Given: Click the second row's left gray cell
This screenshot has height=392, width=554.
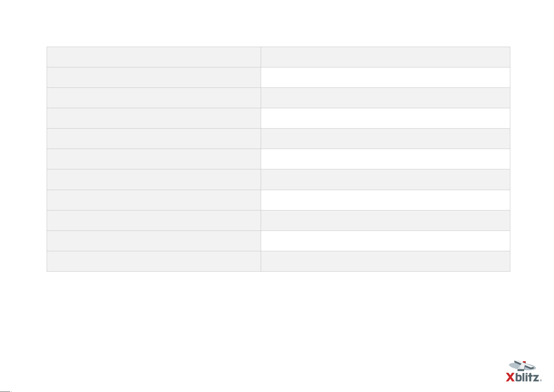Looking at the screenshot, I should tap(154, 77).
